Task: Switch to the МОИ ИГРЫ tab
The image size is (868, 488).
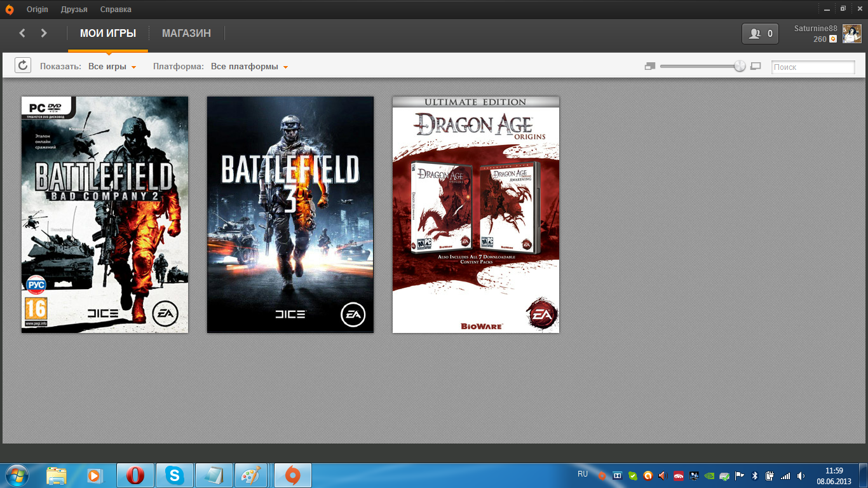Action: click(108, 33)
